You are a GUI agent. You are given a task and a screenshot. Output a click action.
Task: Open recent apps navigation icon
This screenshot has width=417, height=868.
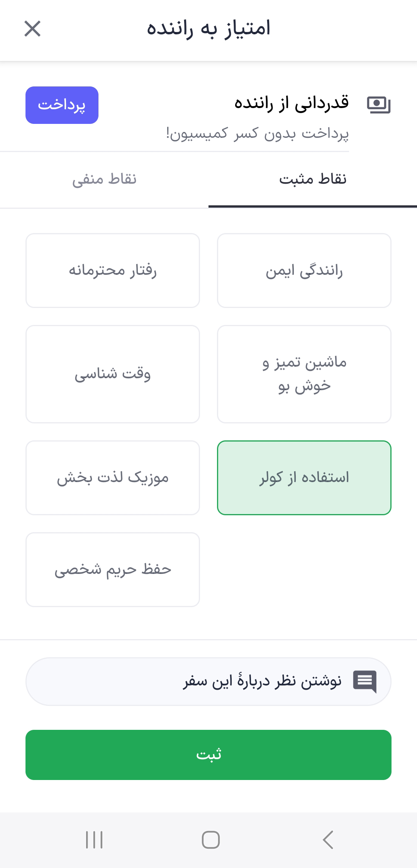tap(94, 840)
